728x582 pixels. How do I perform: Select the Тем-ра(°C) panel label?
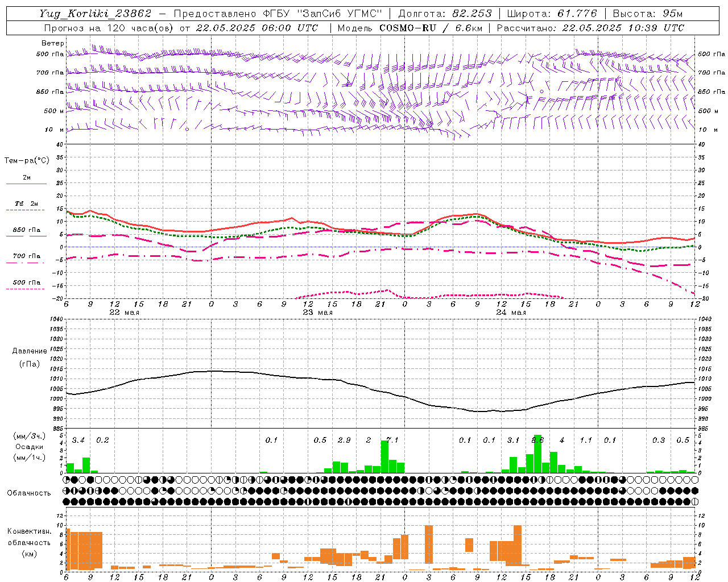click(x=27, y=161)
